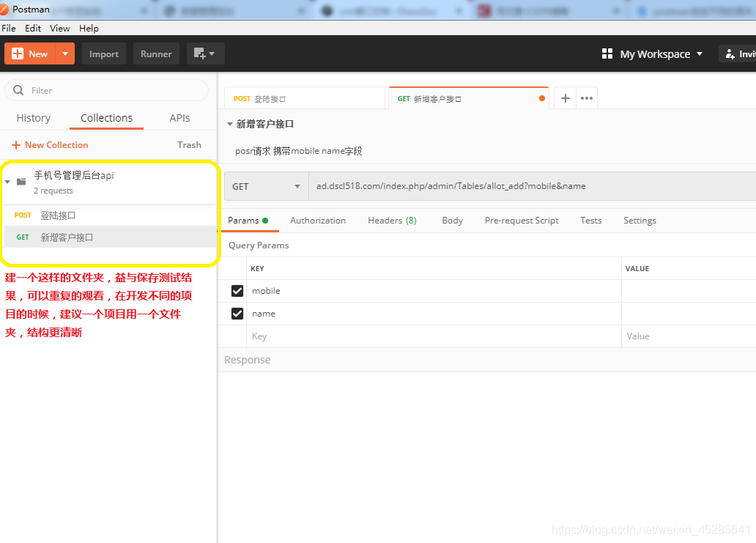
Task: Click the Response section header
Action: pos(247,360)
